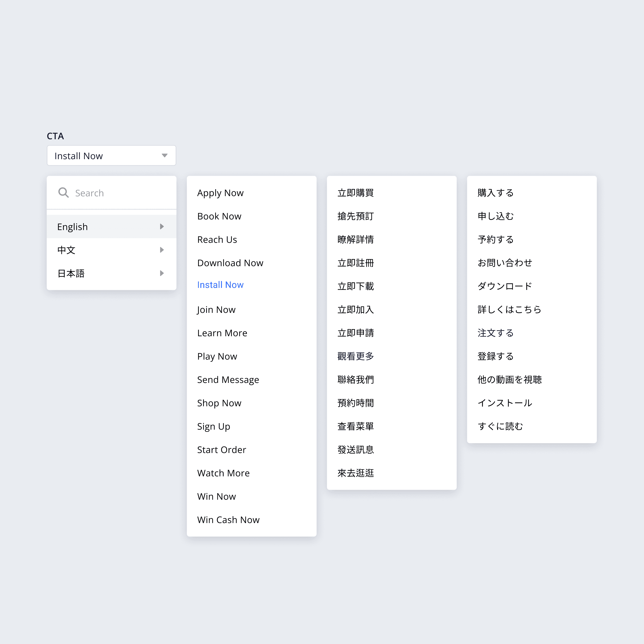Image resolution: width=644 pixels, height=644 pixels.
Task: Choose インストール option
Action: [x=505, y=403]
